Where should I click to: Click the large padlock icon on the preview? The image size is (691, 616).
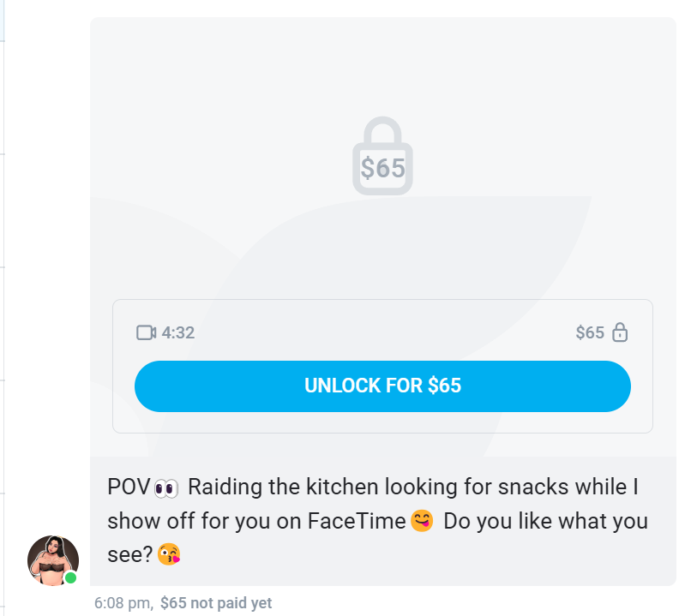coord(382,155)
